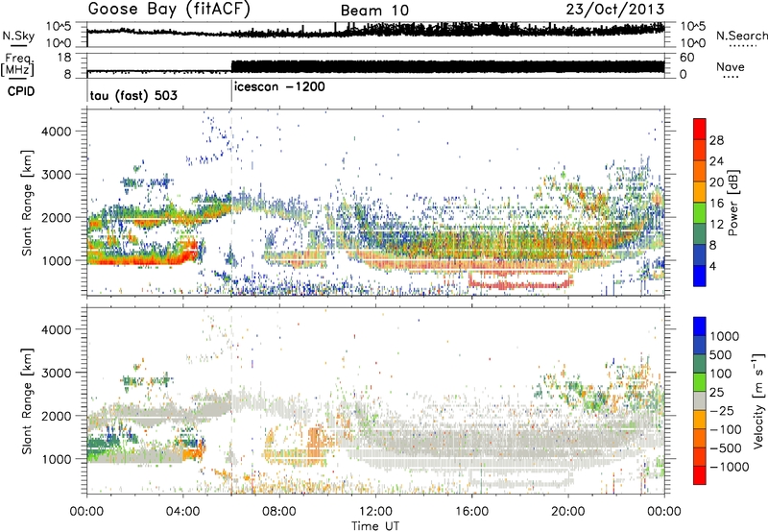Click the 'icescan -1200' CPID marker
This screenshot has height=532, width=768.
coord(279,86)
